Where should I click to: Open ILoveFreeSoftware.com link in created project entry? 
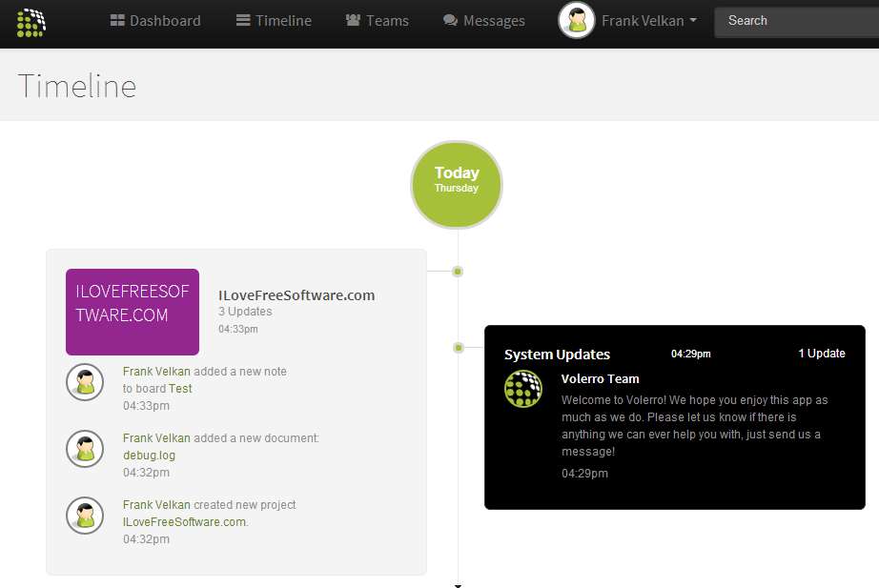coord(184,522)
